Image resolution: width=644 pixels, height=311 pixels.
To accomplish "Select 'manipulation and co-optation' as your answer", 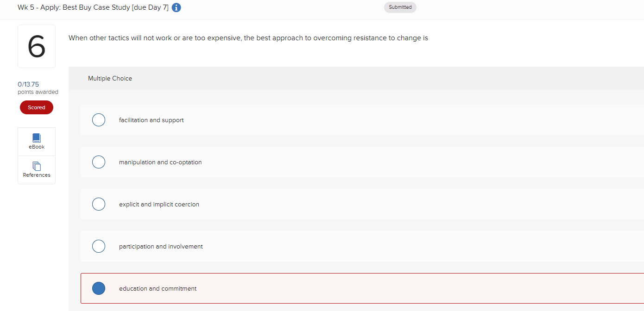I will tap(99, 162).
